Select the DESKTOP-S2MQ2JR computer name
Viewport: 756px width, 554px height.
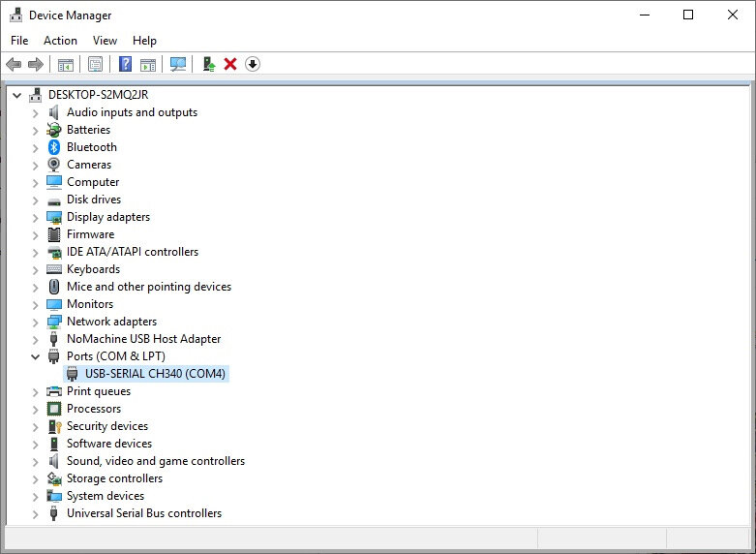(x=99, y=95)
